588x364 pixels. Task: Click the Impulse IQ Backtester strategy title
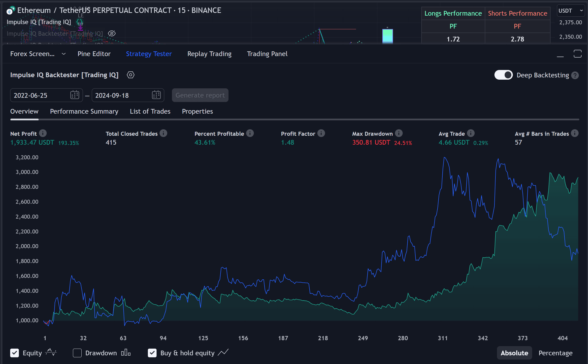pos(65,75)
